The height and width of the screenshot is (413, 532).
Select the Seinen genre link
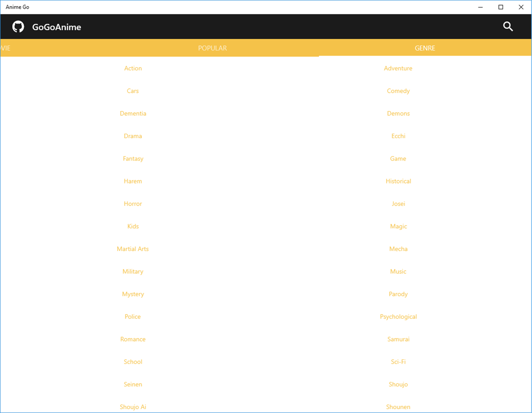click(132, 384)
